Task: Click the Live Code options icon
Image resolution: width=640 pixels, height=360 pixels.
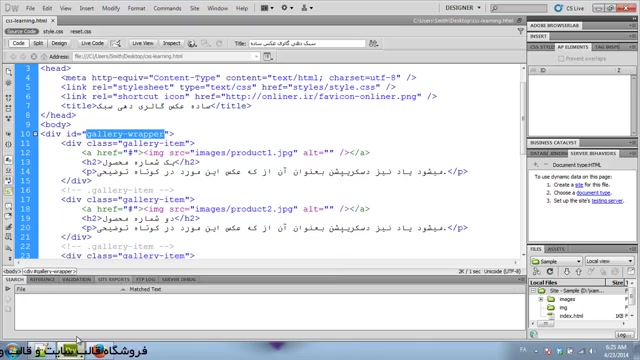Action: click(116, 43)
